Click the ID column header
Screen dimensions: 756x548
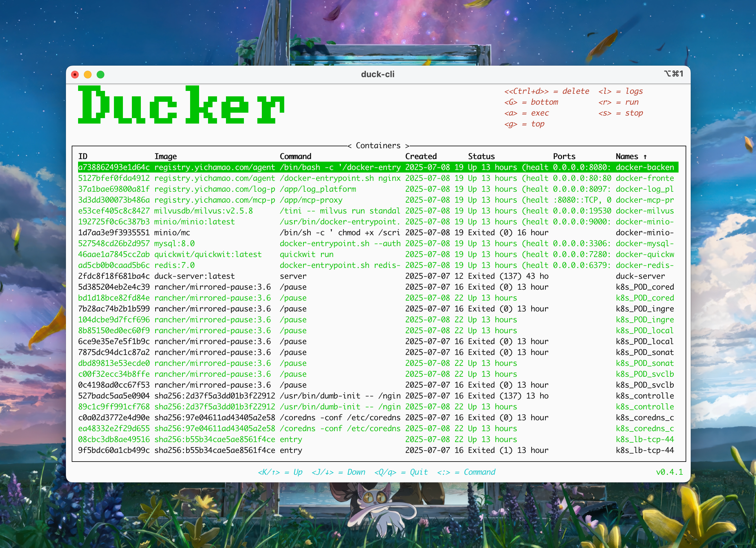tap(83, 156)
